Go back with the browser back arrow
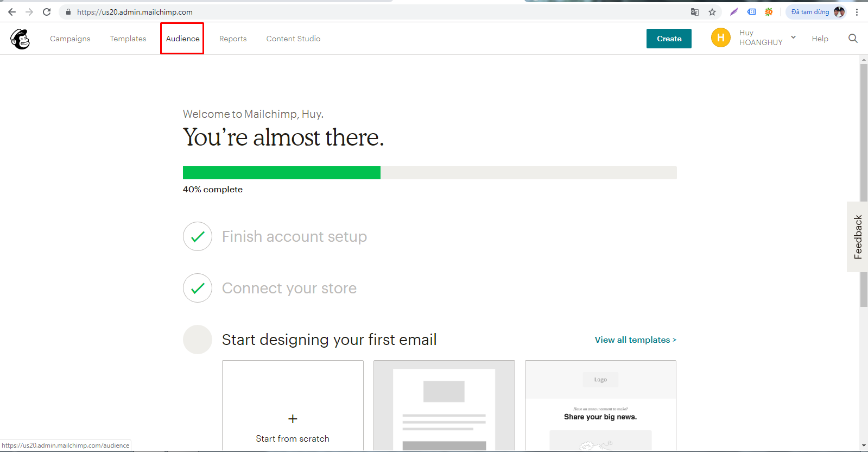This screenshot has width=868, height=452. pyautogui.click(x=12, y=12)
